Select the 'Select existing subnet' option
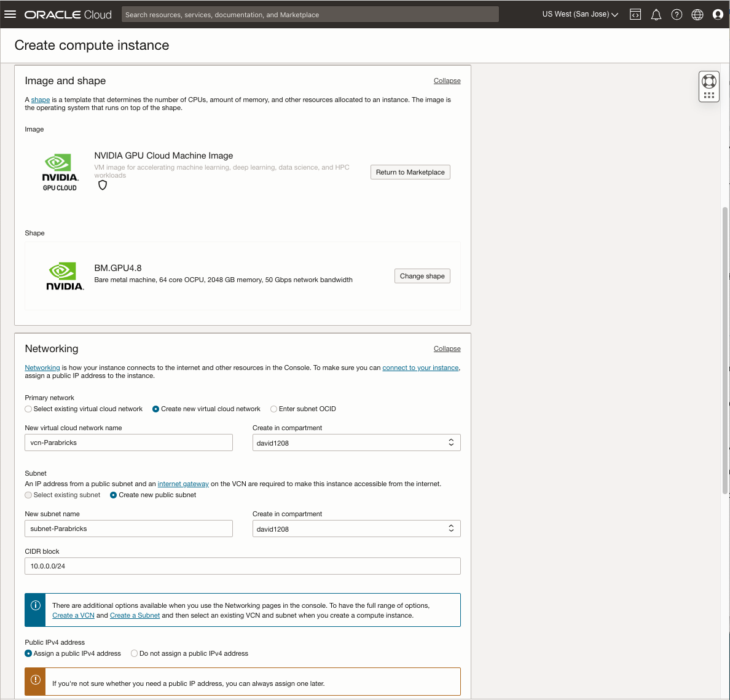 (x=28, y=495)
